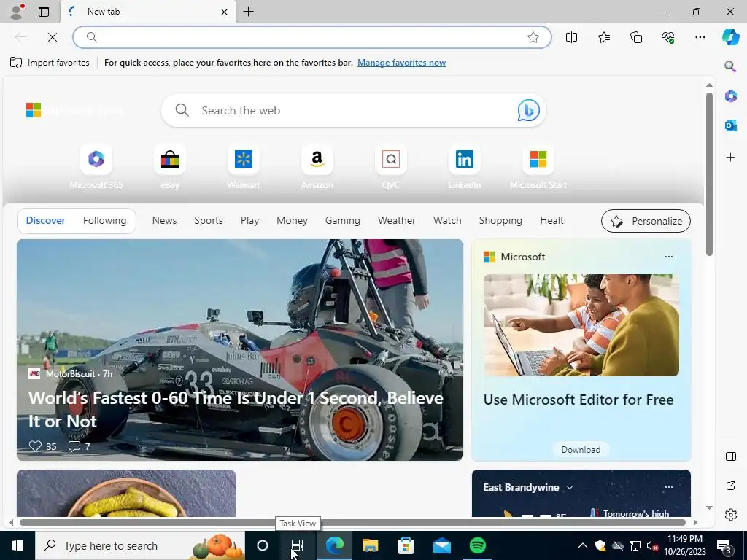The width and height of the screenshot is (747, 560).
Task: Click the Personalize button
Action: (646, 221)
